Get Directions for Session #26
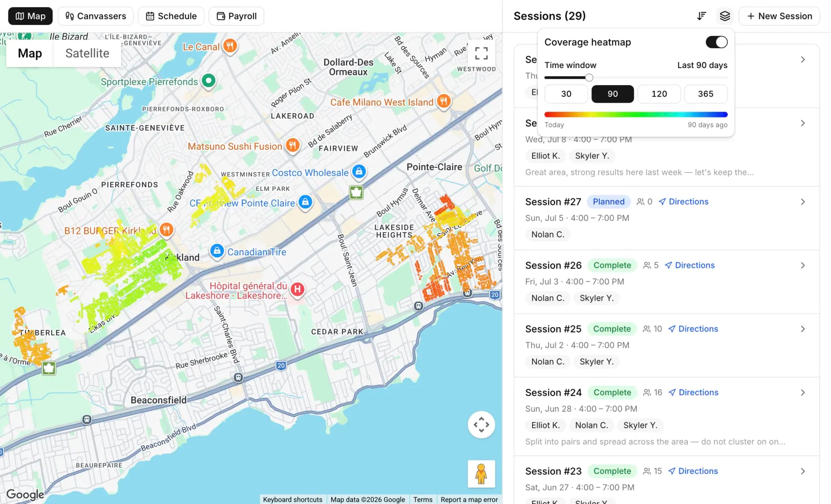The image size is (831, 504). [x=690, y=265]
